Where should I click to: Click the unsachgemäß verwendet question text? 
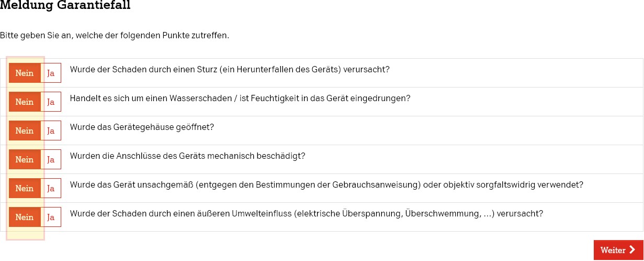pyautogui.click(x=326, y=184)
